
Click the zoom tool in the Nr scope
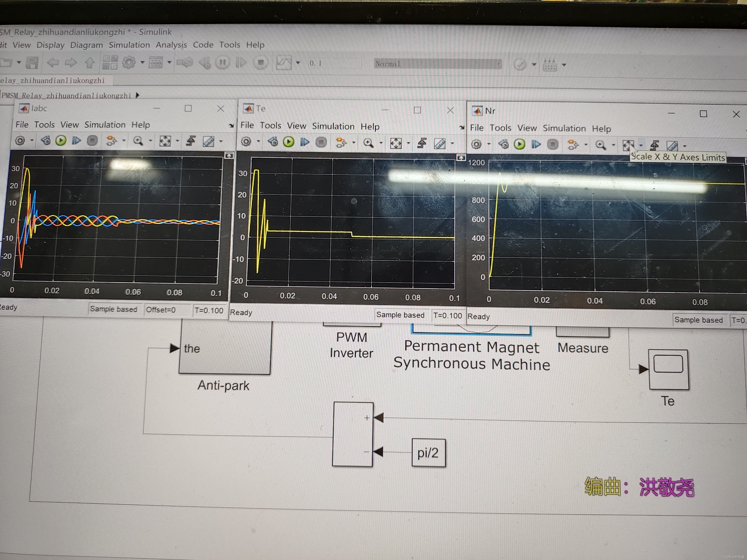(x=600, y=145)
